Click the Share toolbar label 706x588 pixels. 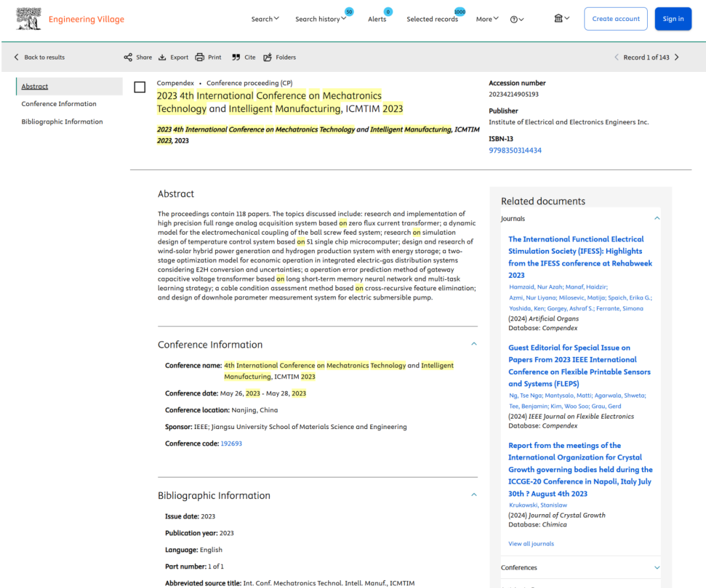click(x=144, y=57)
